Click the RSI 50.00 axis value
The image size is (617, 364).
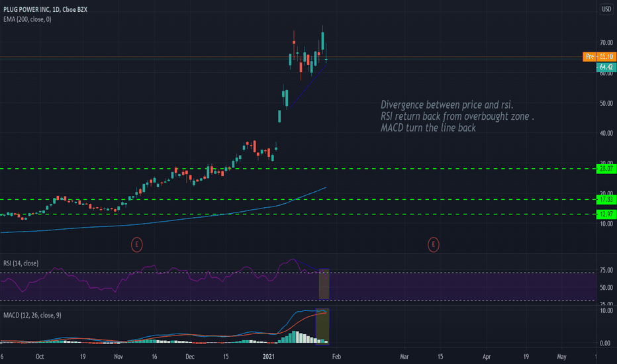point(606,288)
